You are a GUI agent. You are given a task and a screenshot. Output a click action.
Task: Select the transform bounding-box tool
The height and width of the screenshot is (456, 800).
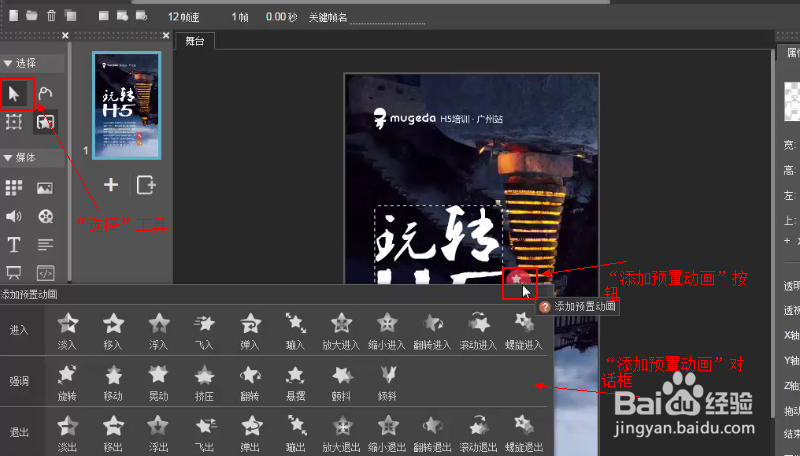14,122
